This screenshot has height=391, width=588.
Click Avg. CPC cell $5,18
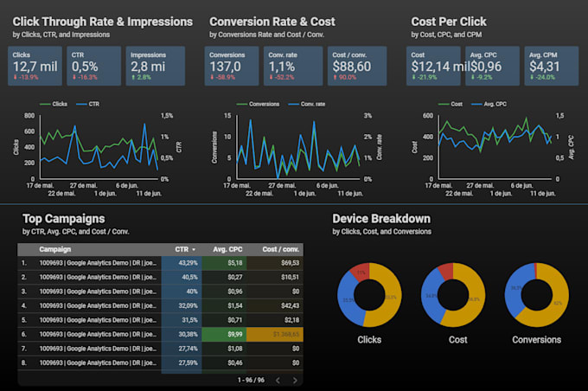click(x=224, y=263)
